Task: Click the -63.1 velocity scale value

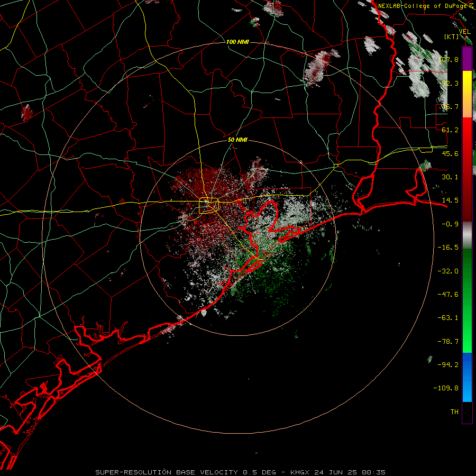Action: tap(448, 318)
